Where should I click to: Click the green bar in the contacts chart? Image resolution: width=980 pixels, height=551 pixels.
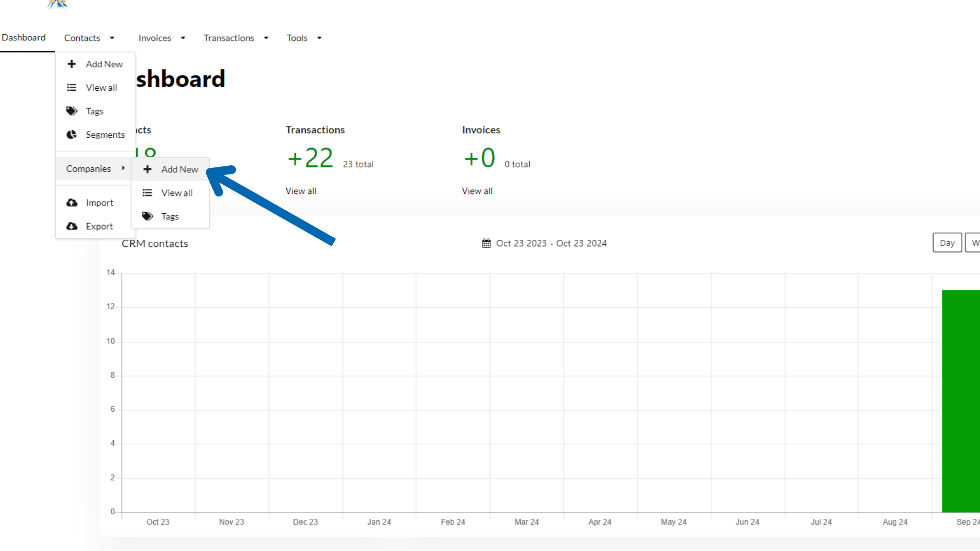tap(960, 401)
